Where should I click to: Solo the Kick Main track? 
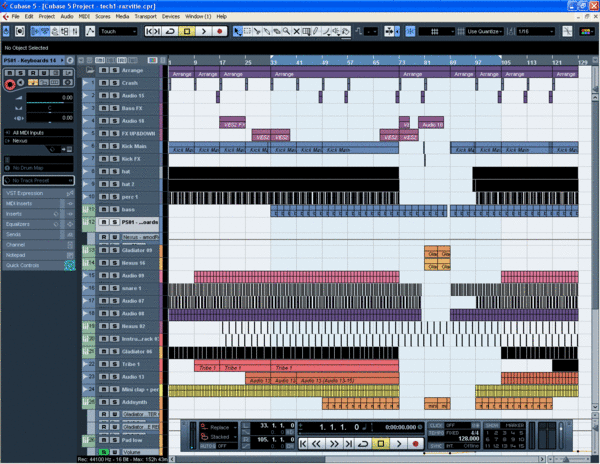coord(112,147)
